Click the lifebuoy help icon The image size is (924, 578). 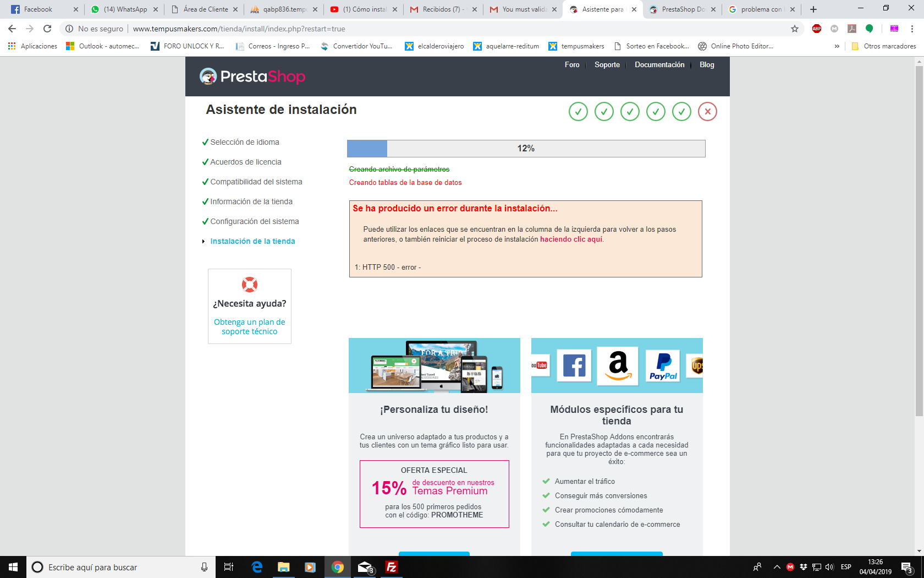coord(250,285)
